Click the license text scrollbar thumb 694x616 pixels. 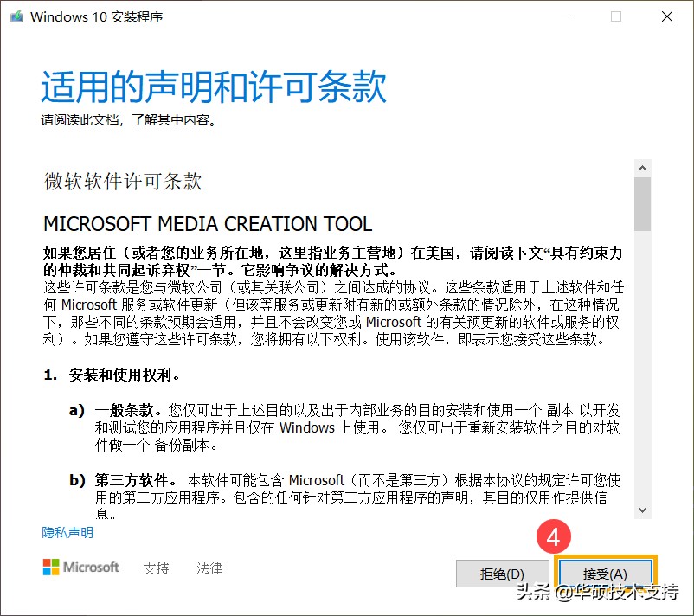point(643,204)
